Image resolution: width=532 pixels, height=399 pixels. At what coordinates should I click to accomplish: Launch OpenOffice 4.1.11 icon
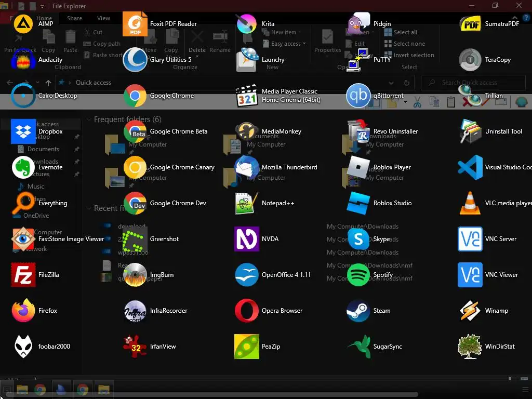coord(247,275)
